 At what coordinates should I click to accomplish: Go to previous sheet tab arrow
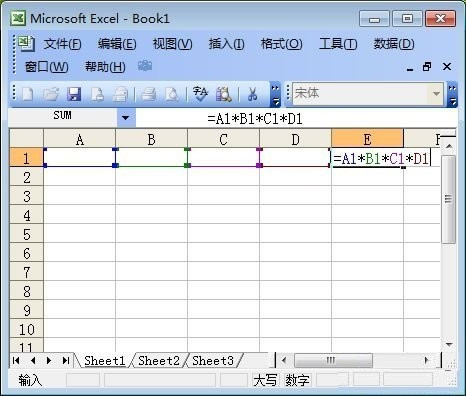point(33,360)
